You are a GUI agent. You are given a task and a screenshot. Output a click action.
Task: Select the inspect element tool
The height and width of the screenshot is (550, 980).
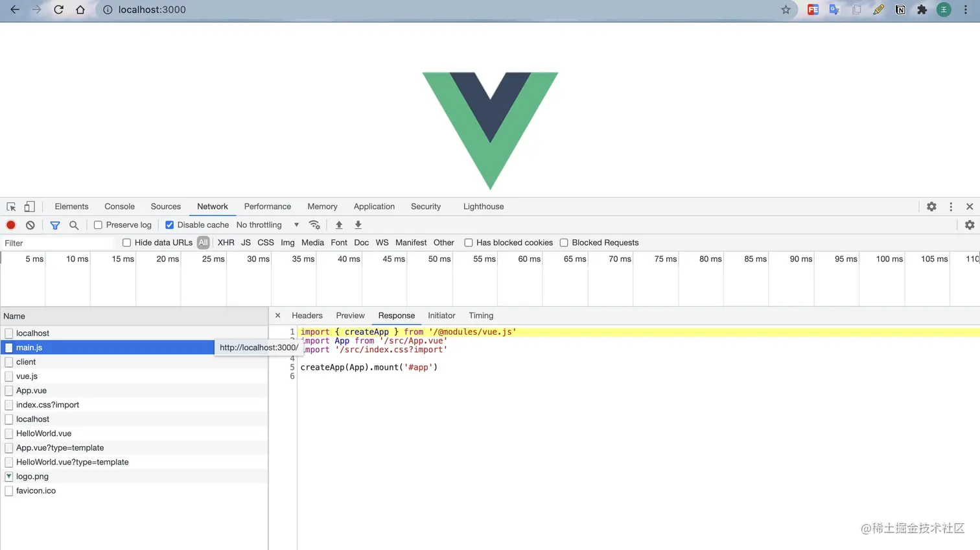(10, 206)
